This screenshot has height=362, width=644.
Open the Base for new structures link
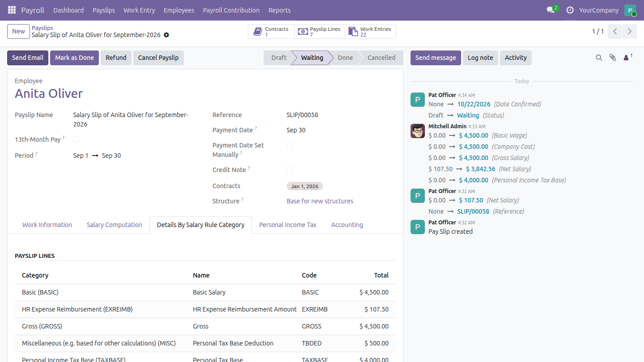(x=320, y=201)
